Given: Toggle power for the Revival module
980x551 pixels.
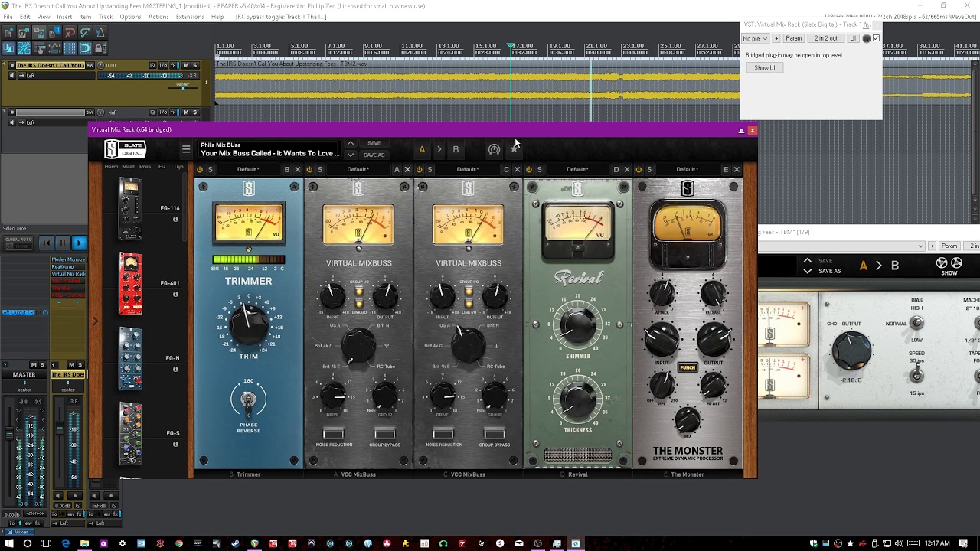Looking at the screenshot, I should pos(529,170).
